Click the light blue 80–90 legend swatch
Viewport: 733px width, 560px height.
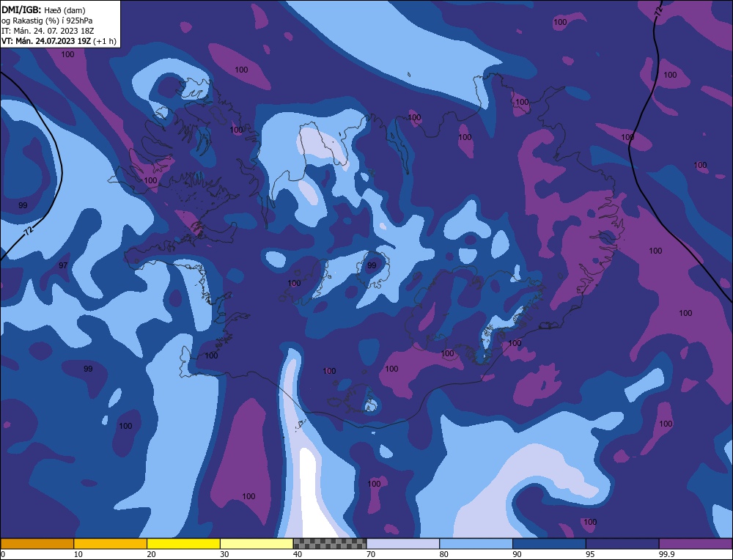pyautogui.click(x=476, y=544)
